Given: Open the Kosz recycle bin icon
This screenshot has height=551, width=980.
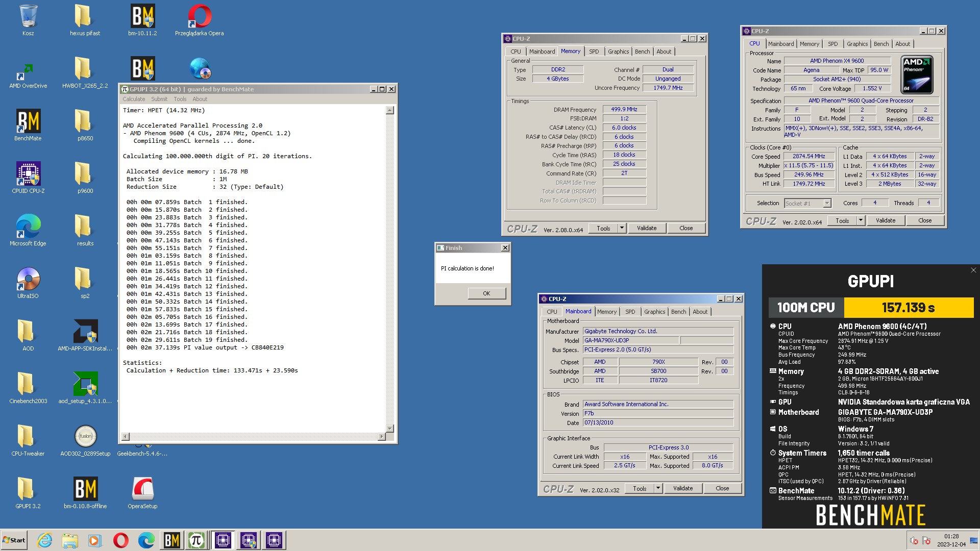Looking at the screenshot, I should click(x=28, y=20).
